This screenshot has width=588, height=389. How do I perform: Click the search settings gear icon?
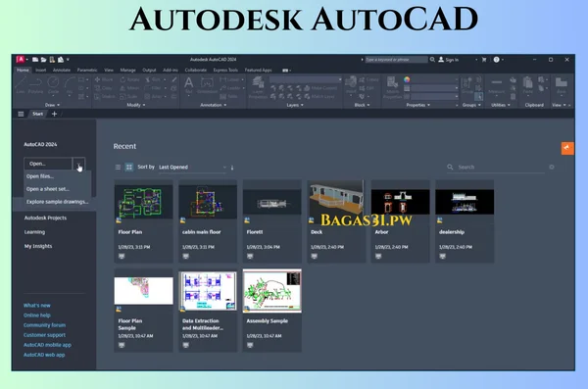click(x=552, y=167)
